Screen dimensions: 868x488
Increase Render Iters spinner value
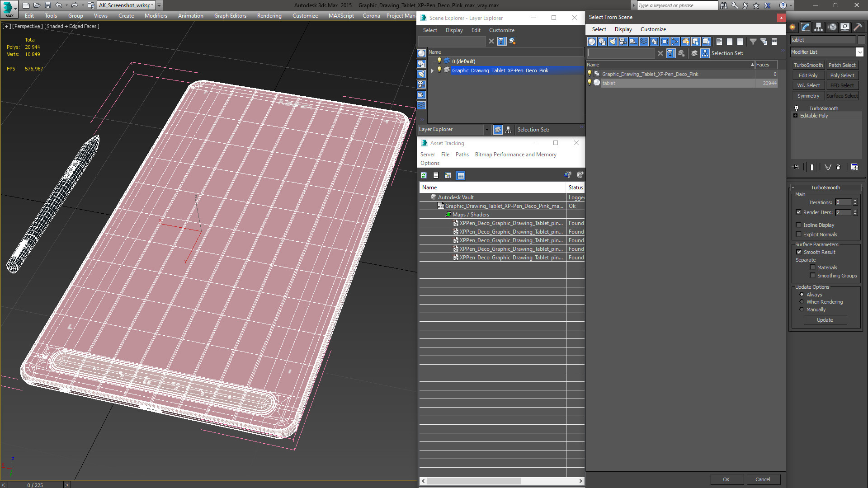click(855, 211)
